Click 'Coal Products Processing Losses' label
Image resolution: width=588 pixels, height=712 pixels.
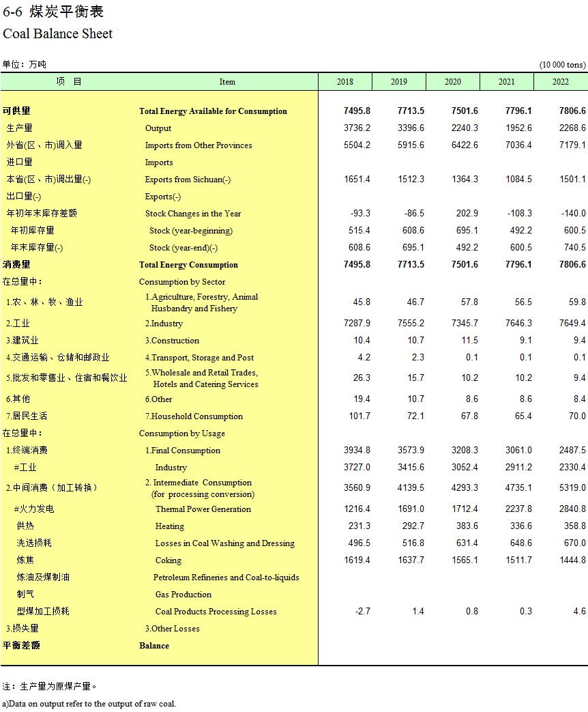[216, 612]
